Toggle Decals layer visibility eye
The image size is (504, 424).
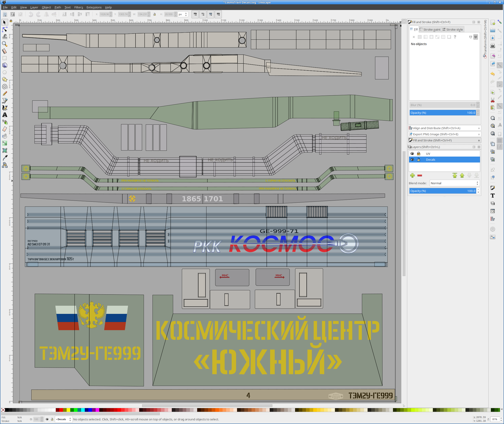412,160
